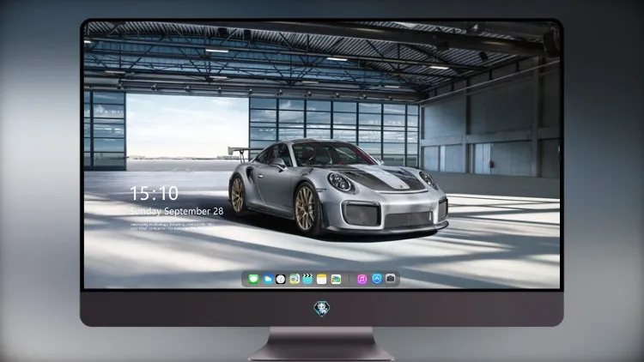Screen dimensions: 644x362
Task: Open the Weather app in dock
Action: [267, 279]
